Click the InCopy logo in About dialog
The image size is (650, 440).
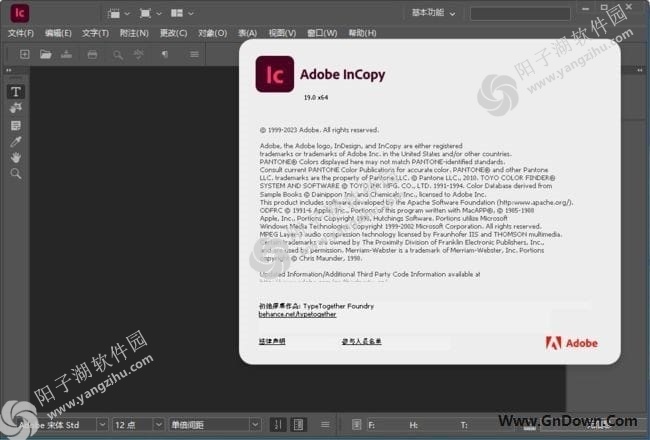[x=274, y=74]
